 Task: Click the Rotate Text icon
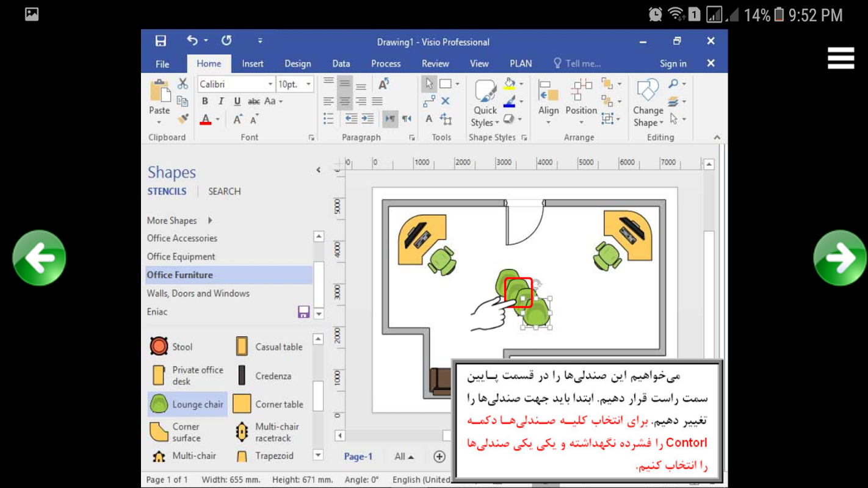383,84
